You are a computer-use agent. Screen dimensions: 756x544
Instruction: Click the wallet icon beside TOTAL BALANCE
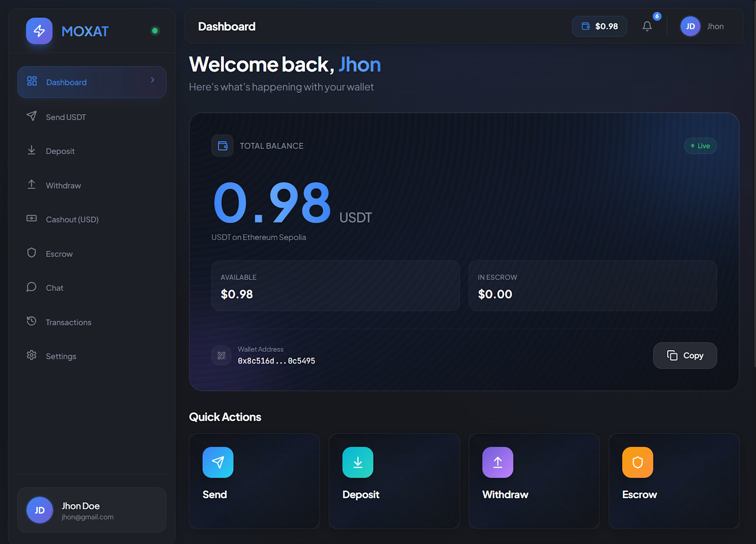coord(223,146)
